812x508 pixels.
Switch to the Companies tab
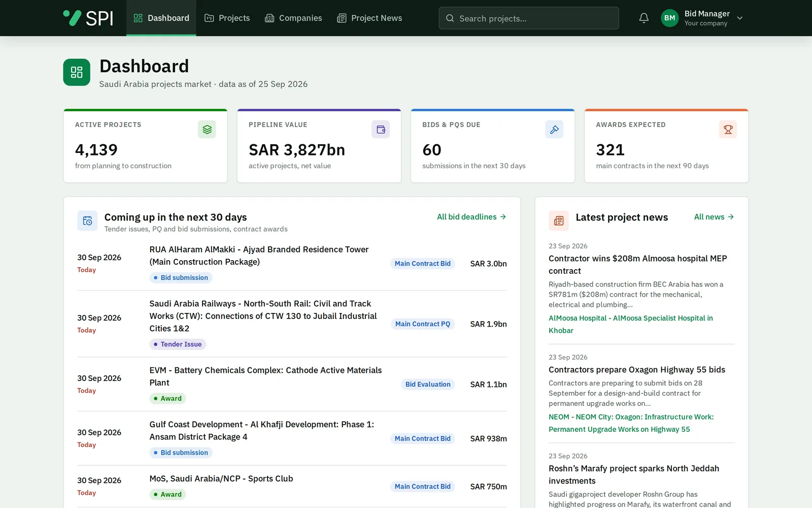click(x=293, y=18)
